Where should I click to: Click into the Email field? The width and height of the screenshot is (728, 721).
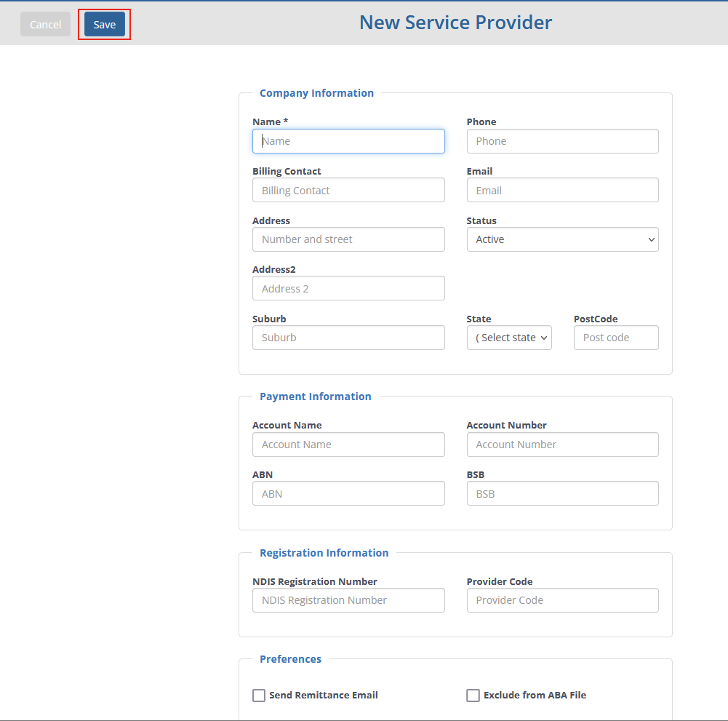tap(562, 190)
